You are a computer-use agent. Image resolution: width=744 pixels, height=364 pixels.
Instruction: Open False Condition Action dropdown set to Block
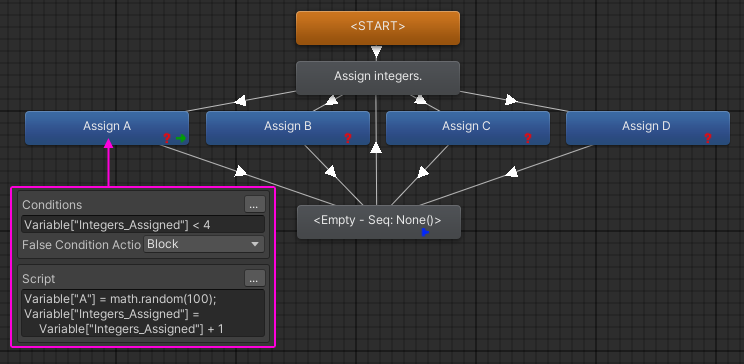(204, 244)
